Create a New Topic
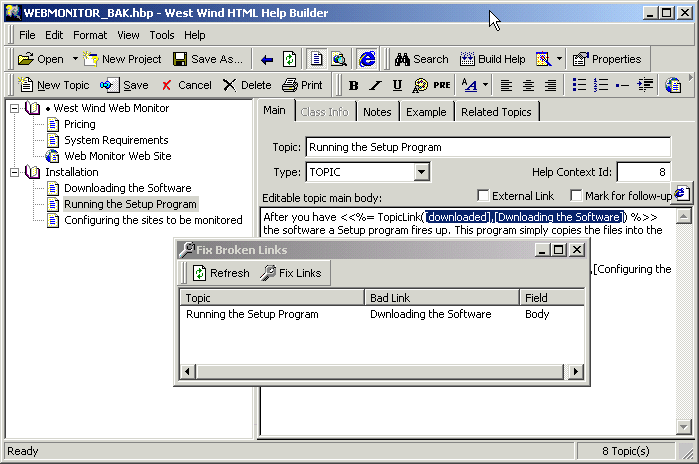 pos(53,85)
